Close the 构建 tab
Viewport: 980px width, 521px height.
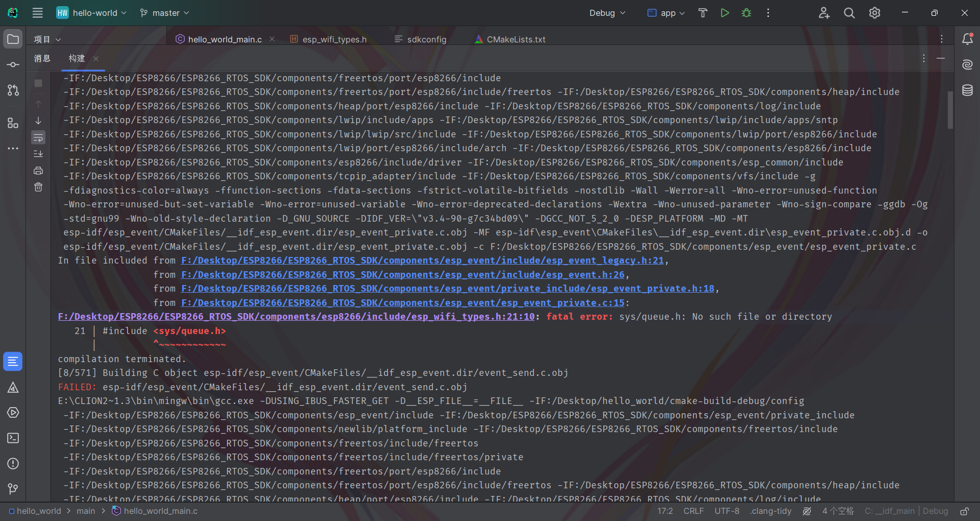coord(96,59)
